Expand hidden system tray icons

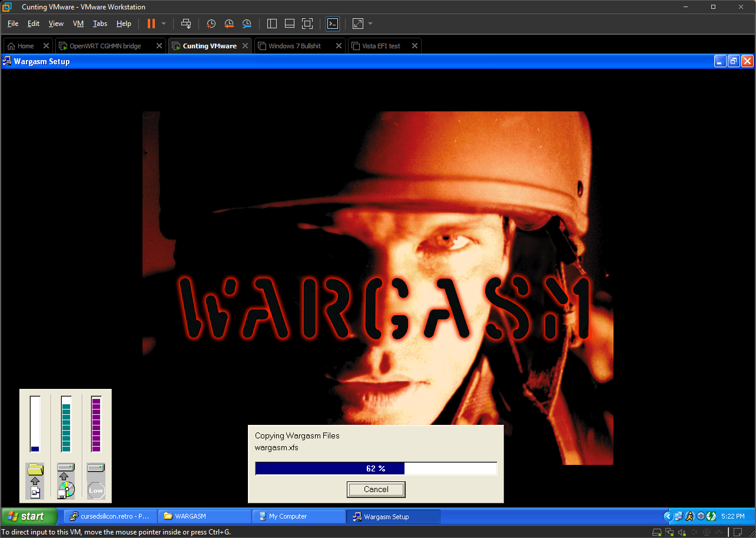[x=668, y=516]
